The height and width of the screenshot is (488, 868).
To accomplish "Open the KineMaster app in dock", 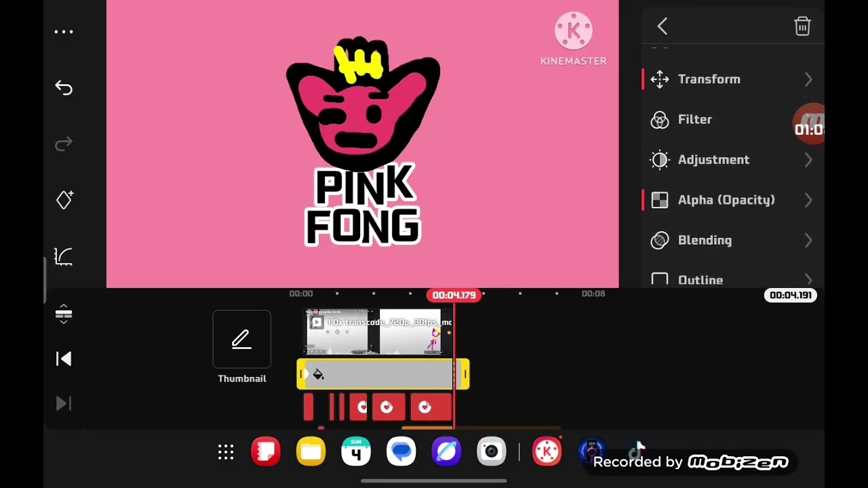I will [x=547, y=452].
